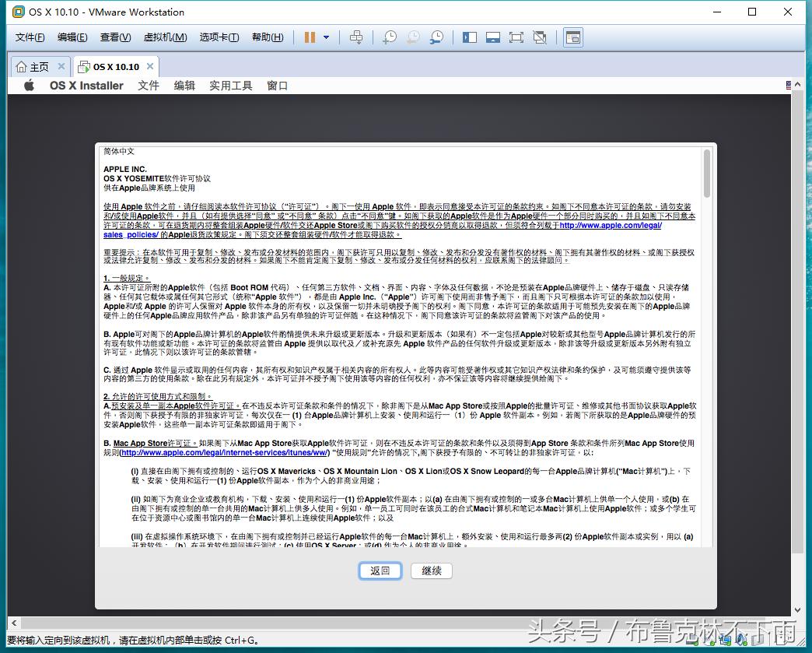Open the pause button dropdown arrow
The height and width of the screenshot is (653, 812).
324,37
